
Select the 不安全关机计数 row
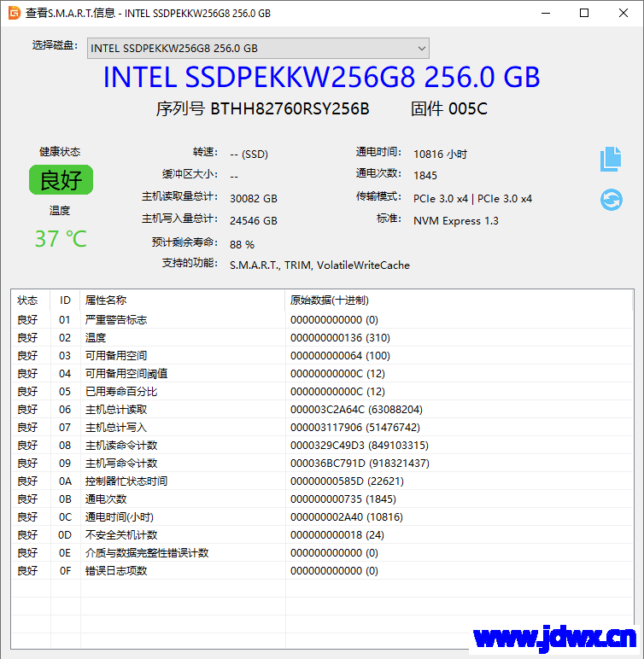322,535
